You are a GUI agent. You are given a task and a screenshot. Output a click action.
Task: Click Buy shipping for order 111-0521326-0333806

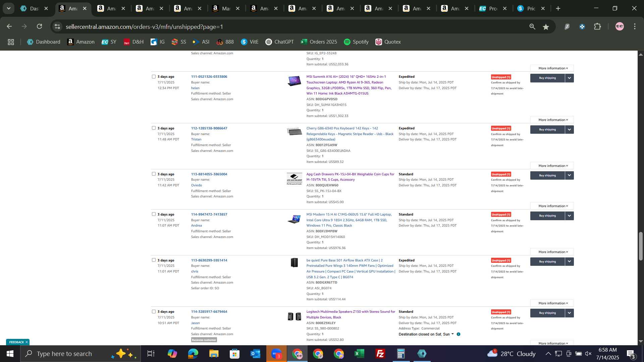pyautogui.click(x=547, y=78)
